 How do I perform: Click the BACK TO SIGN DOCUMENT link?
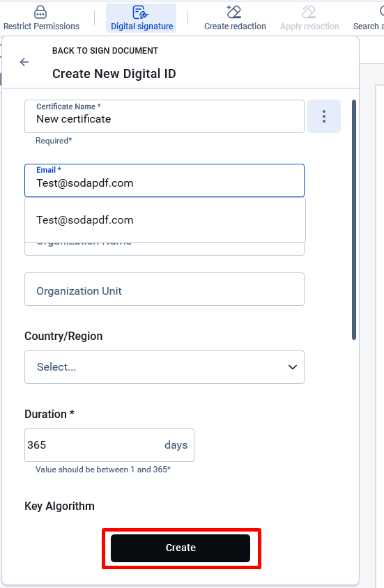pyautogui.click(x=105, y=51)
